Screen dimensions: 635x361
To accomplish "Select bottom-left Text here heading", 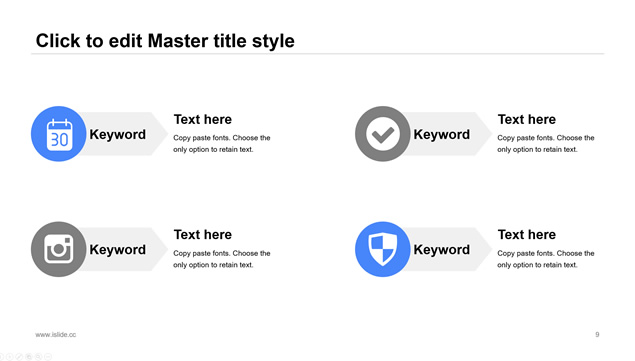I will (x=202, y=235).
